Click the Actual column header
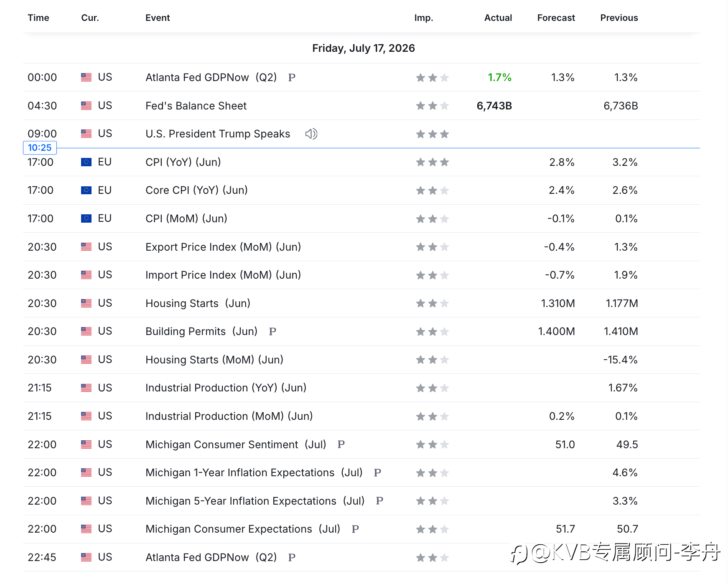Screen dimensions: 728x584 (x=498, y=18)
